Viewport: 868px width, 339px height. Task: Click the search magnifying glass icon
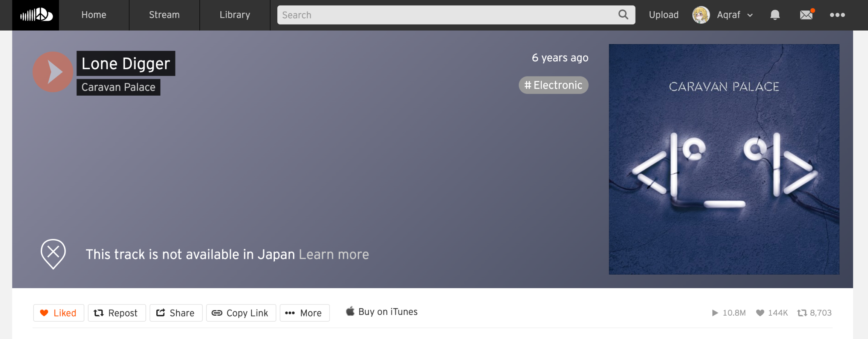tap(623, 15)
